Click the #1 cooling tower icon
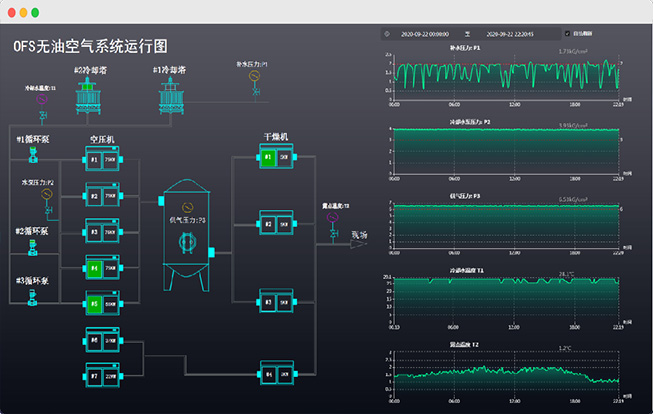This screenshot has width=653, height=414. 173,96
